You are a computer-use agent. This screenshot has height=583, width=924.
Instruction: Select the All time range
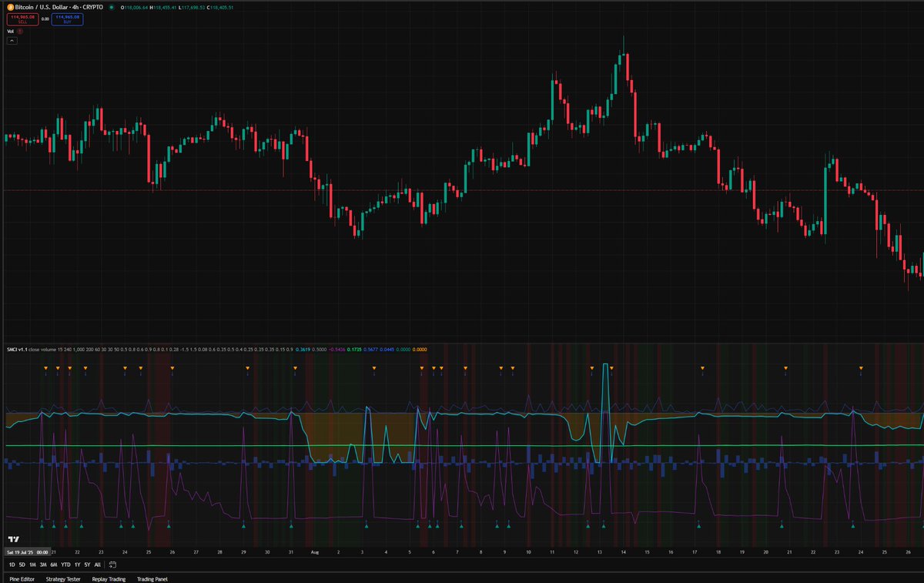click(x=97, y=565)
